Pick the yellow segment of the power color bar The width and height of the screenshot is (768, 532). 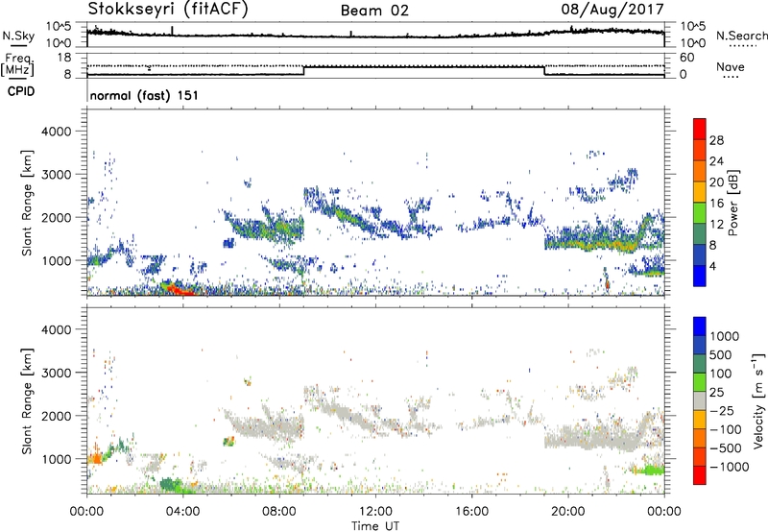(x=700, y=191)
